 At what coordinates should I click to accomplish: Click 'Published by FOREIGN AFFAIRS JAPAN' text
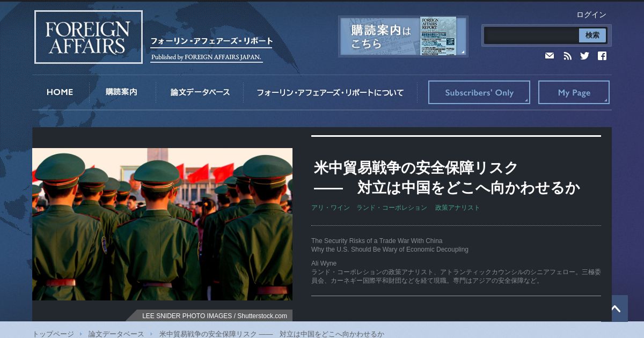(206, 57)
